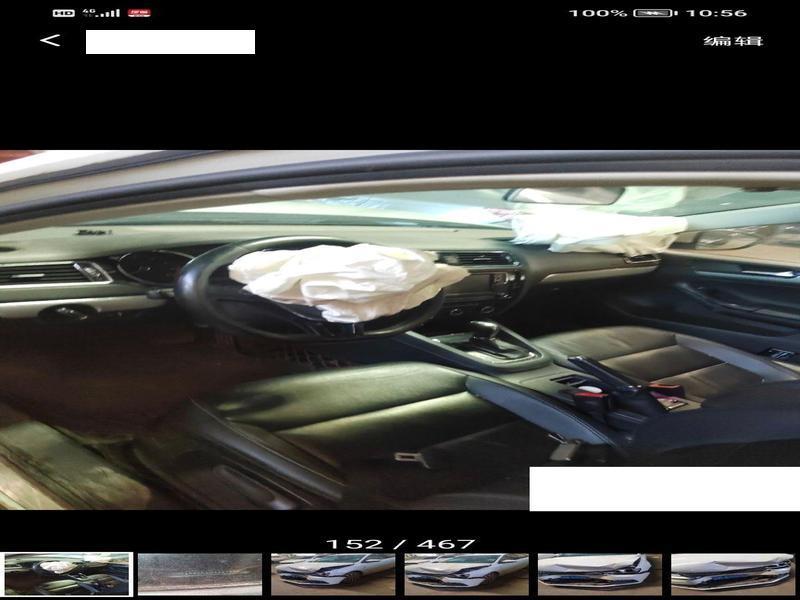The image size is (800, 600).
Task: Tap the battery icon in status bar
Action: point(655,13)
